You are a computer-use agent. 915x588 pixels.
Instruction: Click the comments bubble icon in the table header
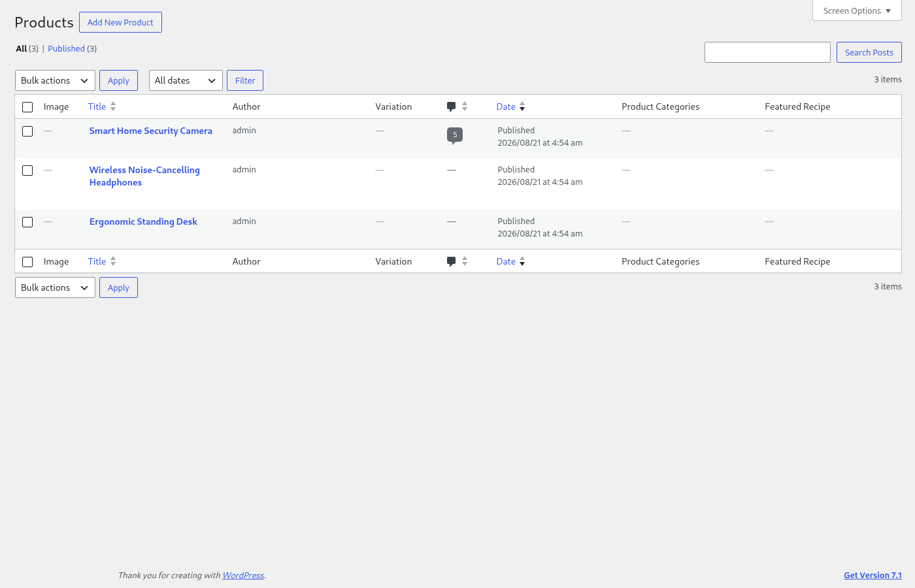(x=451, y=106)
